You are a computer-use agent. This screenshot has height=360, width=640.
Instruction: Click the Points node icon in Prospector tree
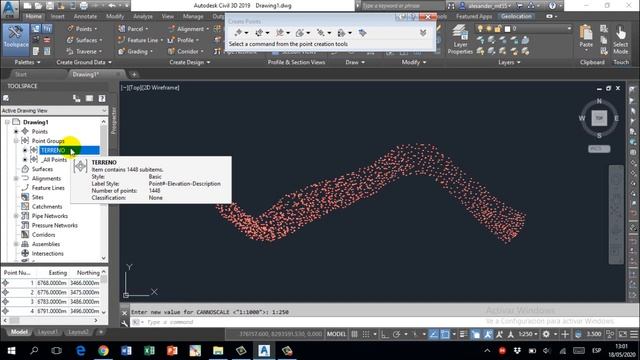(x=25, y=131)
